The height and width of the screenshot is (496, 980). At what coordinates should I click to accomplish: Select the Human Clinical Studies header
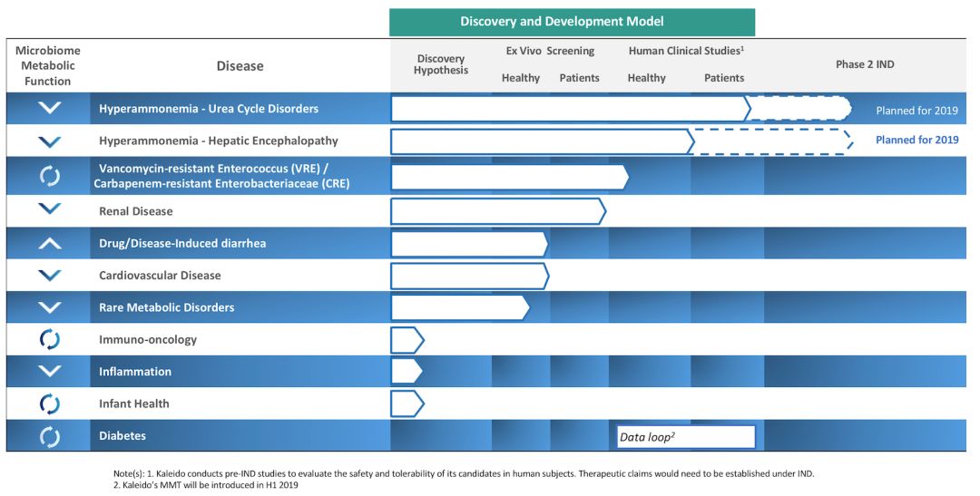click(686, 51)
